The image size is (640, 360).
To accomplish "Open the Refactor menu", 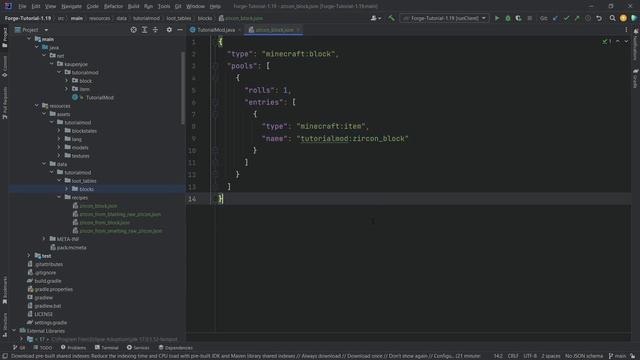I will pos(113,6).
